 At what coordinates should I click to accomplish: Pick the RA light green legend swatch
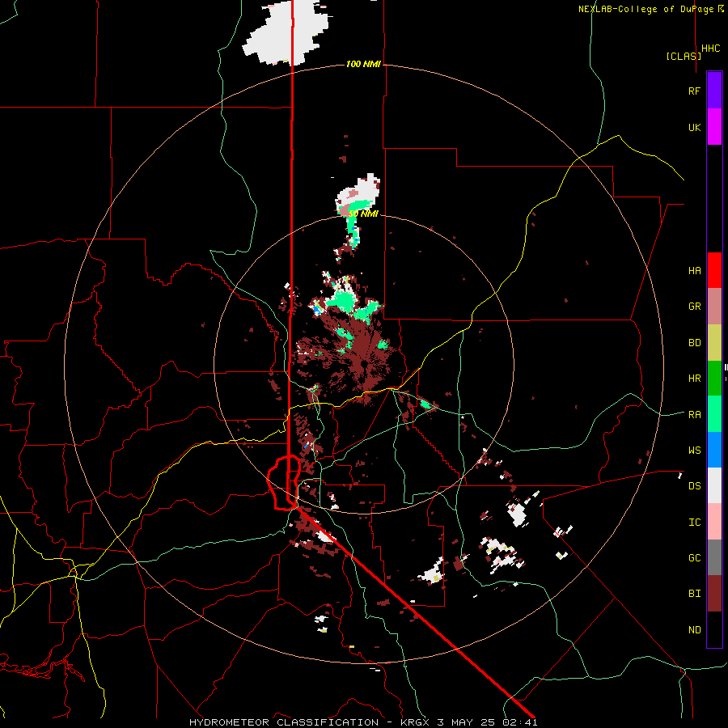(x=714, y=414)
